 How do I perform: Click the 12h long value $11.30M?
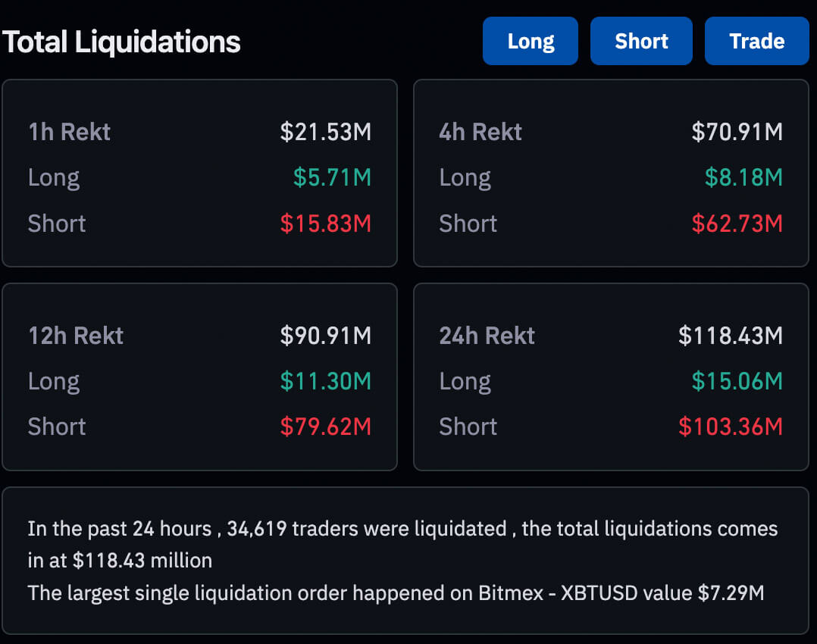click(x=326, y=381)
